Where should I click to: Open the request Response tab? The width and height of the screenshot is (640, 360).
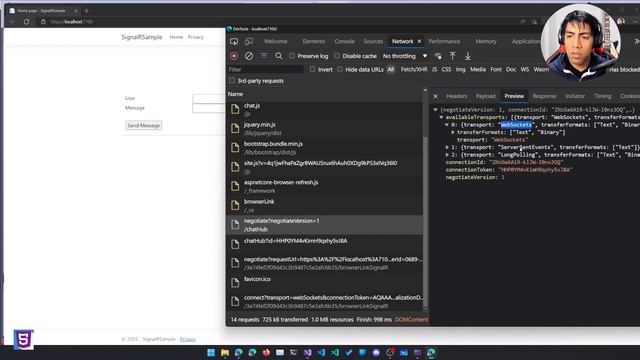[544, 96]
